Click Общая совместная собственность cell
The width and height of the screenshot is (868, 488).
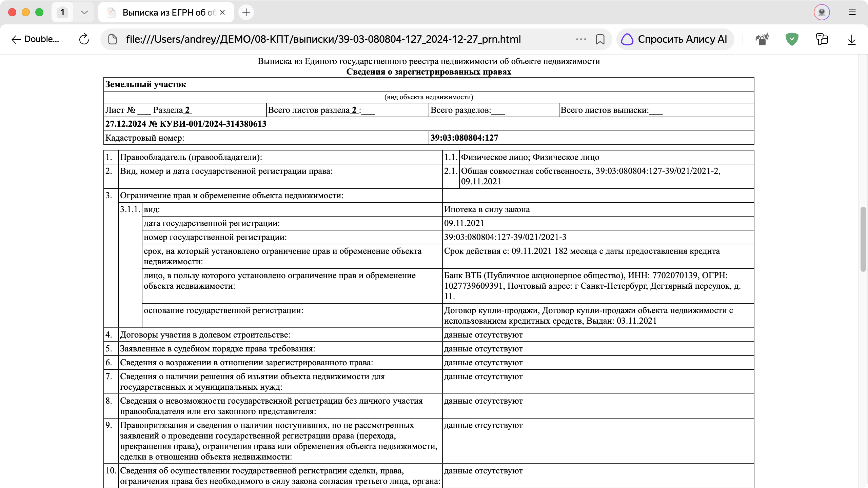[606, 176]
